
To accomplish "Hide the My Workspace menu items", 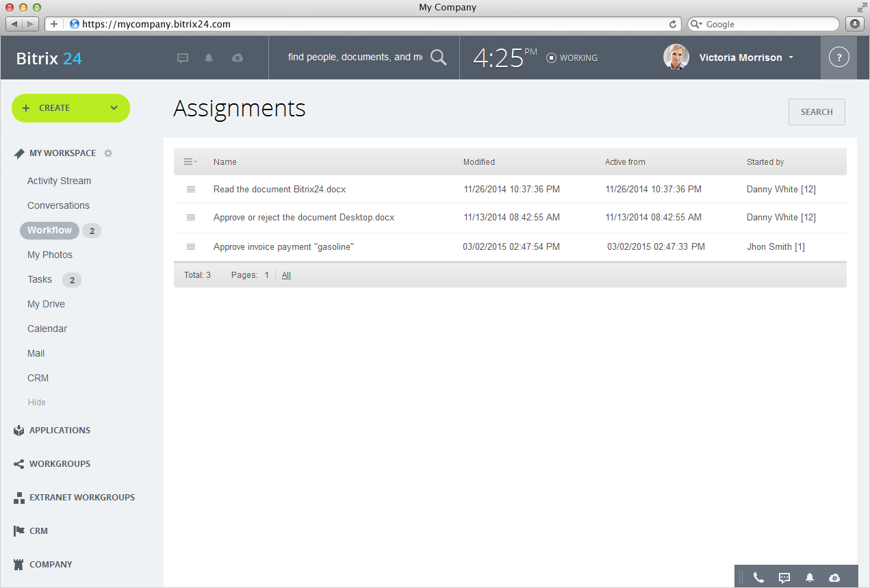I will point(37,402).
